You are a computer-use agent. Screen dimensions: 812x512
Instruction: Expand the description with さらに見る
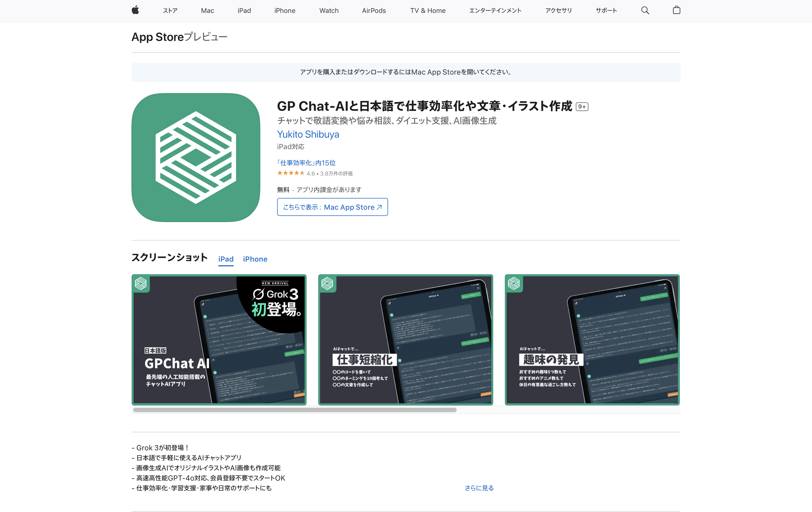point(479,488)
